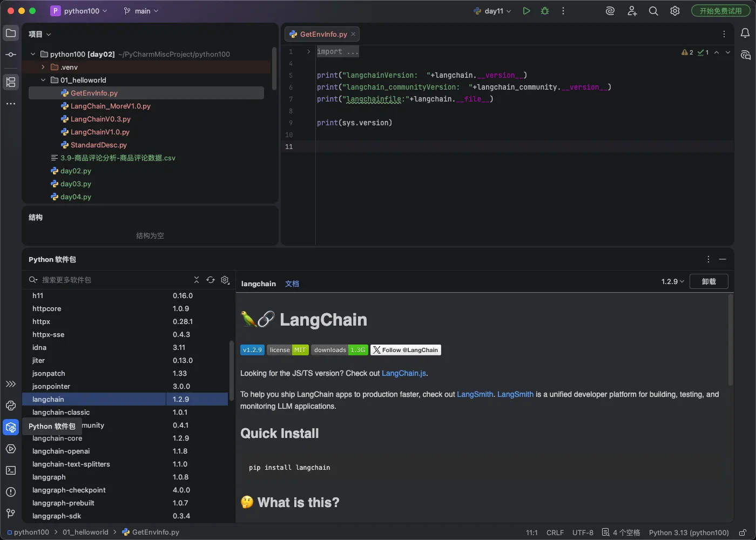Hide the Python Packages panel

[x=723, y=259]
